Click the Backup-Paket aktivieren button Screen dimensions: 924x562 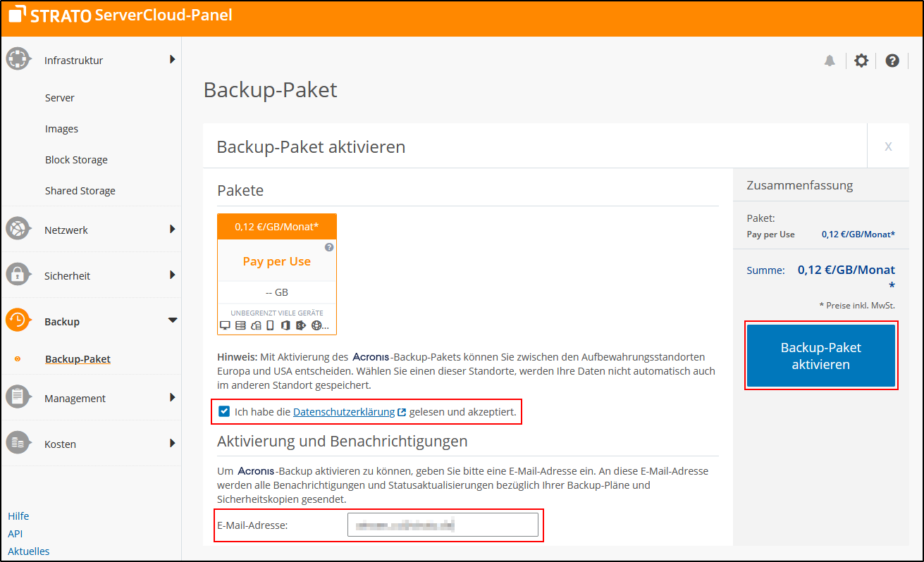tap(820, 355)
